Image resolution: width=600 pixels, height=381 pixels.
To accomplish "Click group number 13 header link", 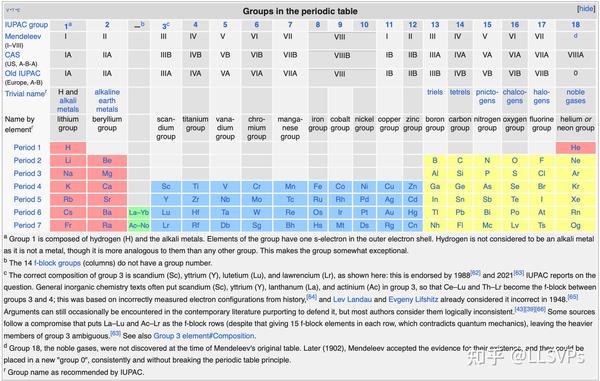I will tap(435, 25).
